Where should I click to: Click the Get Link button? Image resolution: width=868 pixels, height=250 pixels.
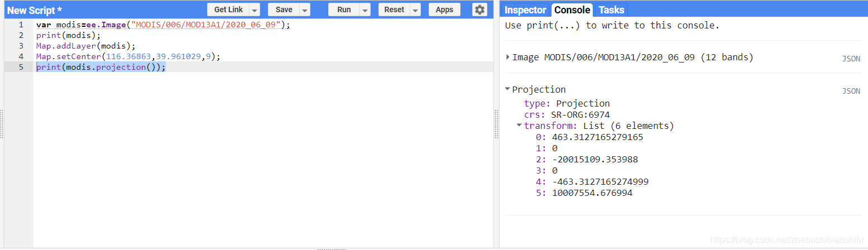228,9
